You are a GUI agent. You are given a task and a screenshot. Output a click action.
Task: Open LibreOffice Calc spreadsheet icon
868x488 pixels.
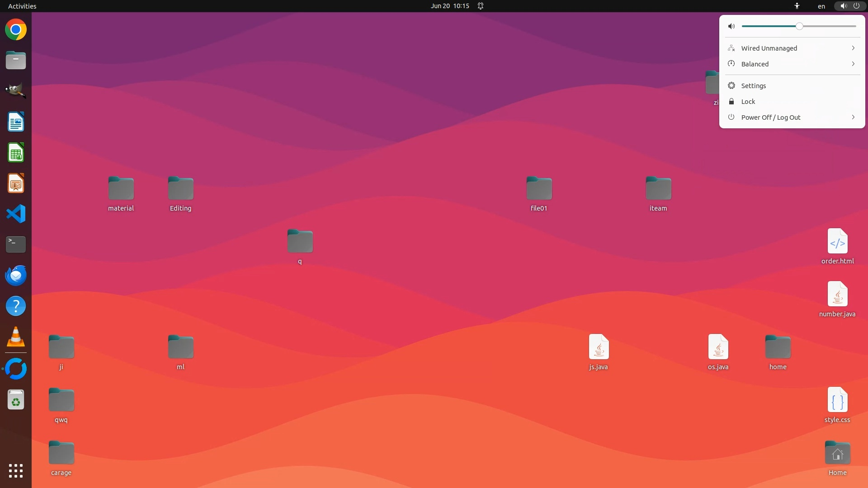click(16, 153)
